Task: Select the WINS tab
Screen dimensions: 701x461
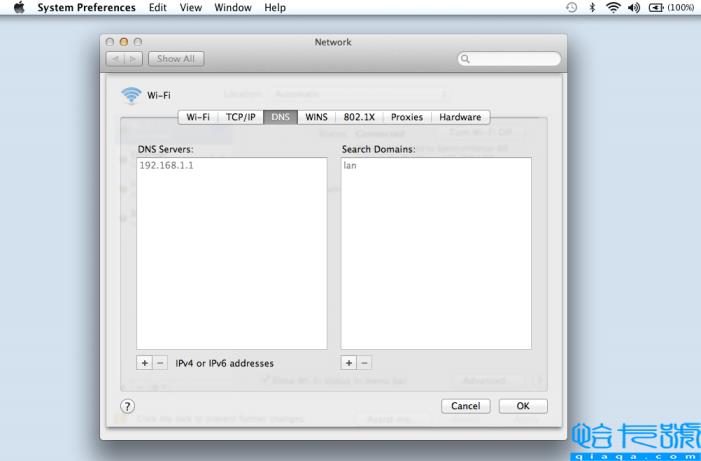Action: pyautogui.click(x=316, y=117)
